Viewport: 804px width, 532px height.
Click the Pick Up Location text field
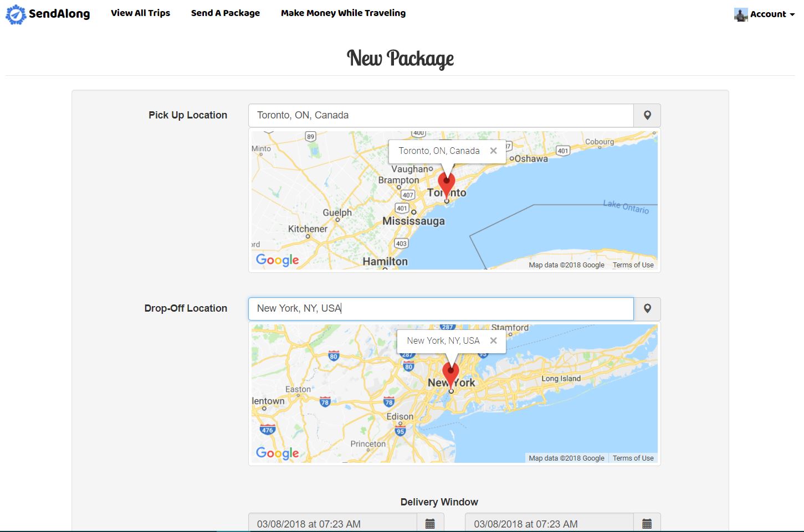(441, 116)
